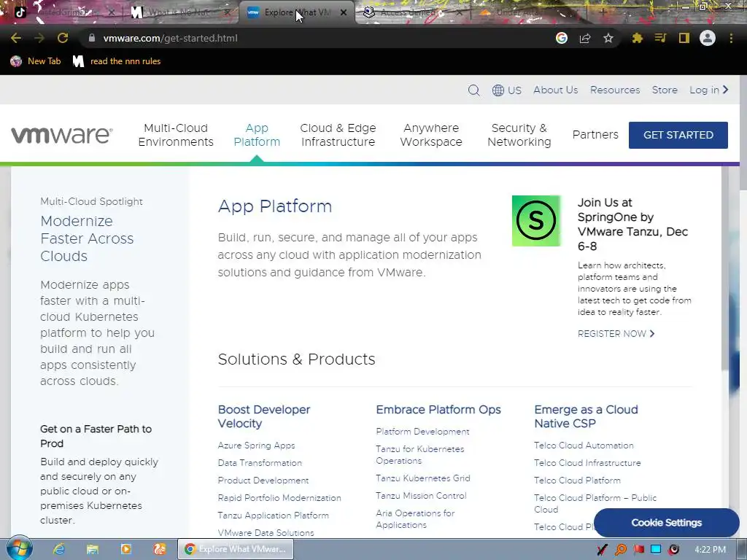Click the orange magnifier tray icon
The image size is (747, 560).
tap(621, 550)
